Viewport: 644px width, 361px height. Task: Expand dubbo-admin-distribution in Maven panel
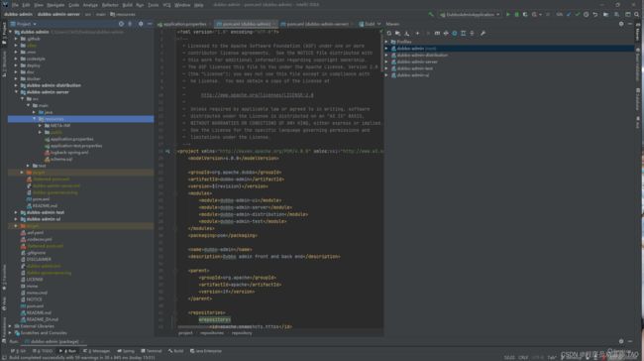386,56
